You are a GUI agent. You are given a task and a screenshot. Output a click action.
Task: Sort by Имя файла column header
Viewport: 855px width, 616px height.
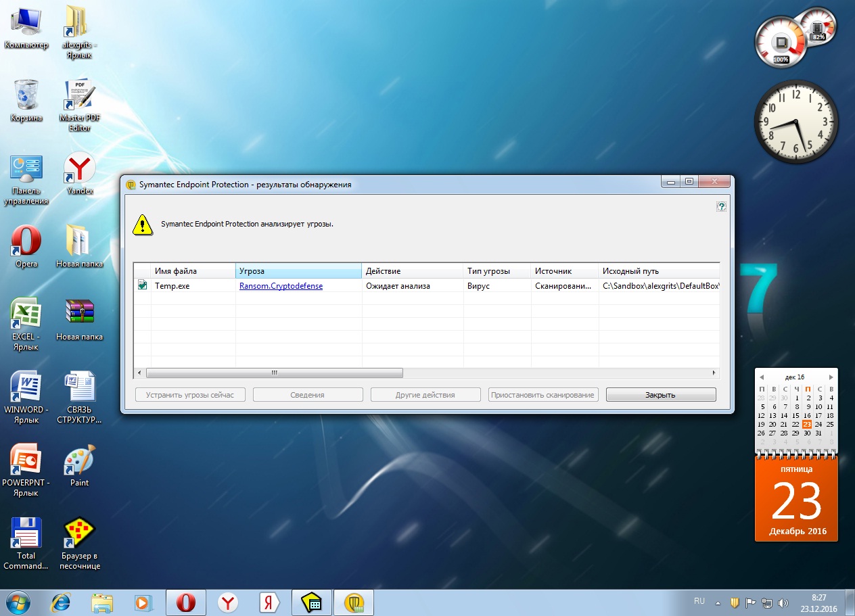[193, 271]
